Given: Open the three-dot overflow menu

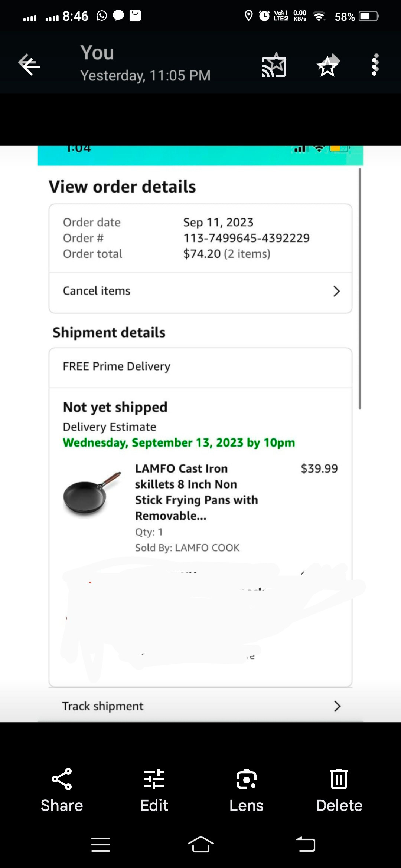Looking at the screenshot, I should [375, 65].
